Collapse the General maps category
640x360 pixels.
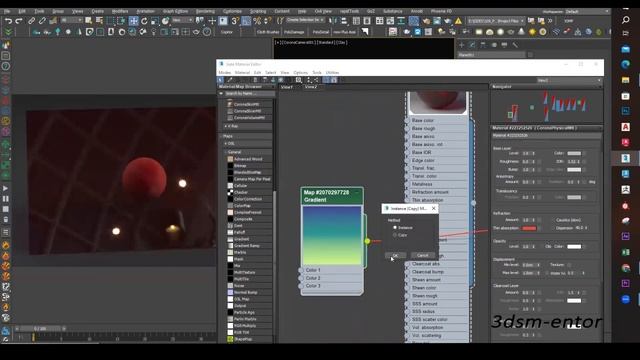coord(226,152)
